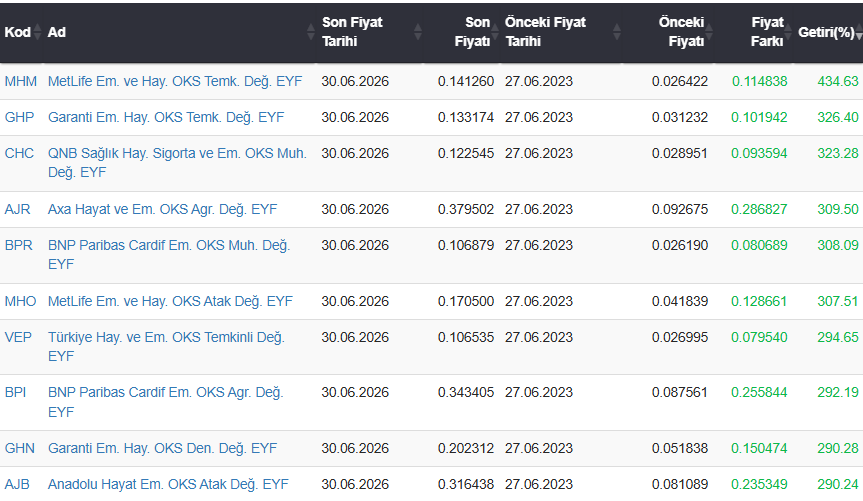The image size is (863, 501).
Task: Open BNP Paribas Cardif OKS Muh. fund
Action: 168,254
